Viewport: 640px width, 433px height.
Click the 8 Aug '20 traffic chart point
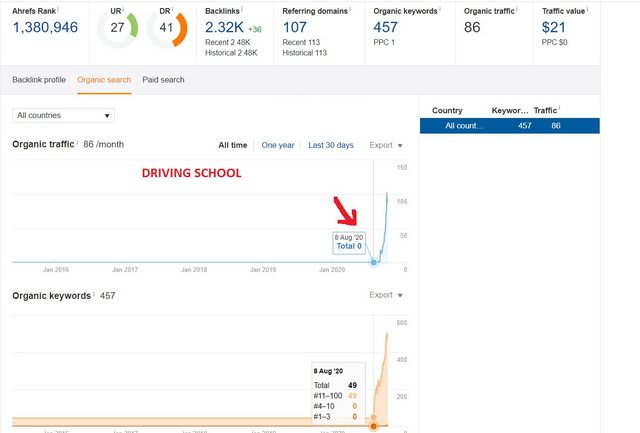pyautogui.click(x=374, y=262)
